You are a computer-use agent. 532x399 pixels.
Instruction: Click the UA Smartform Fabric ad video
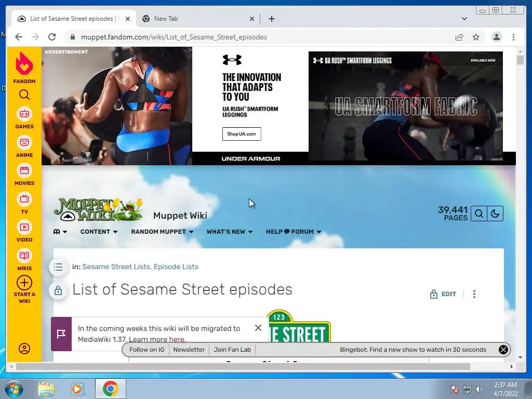click(405, 106)
